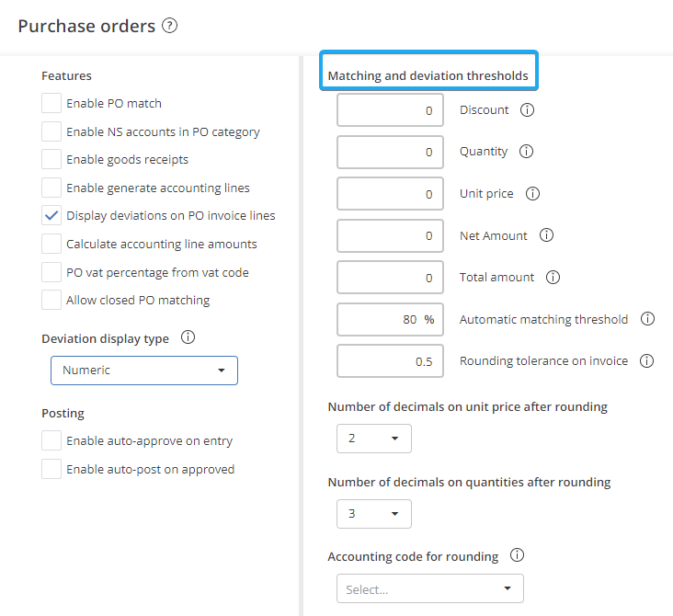Viewport: 673px width, 616px height.
Task: Enable auto-approve on entry checkbox
Action: [x=52, y=441]
